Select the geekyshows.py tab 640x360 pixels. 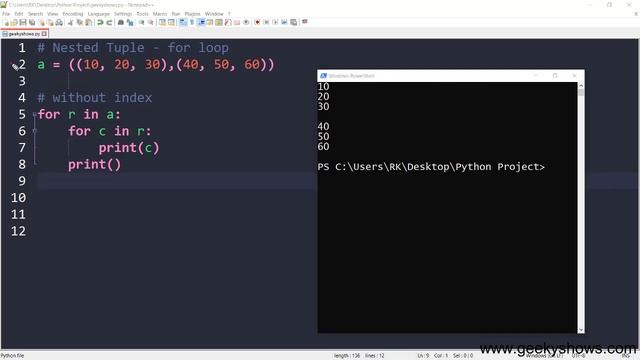click(x=24, y=34)
